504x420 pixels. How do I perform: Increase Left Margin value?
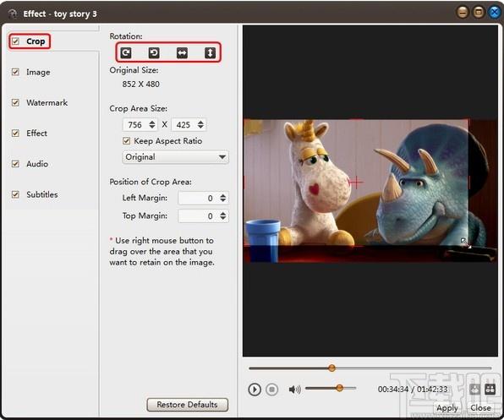223,195
